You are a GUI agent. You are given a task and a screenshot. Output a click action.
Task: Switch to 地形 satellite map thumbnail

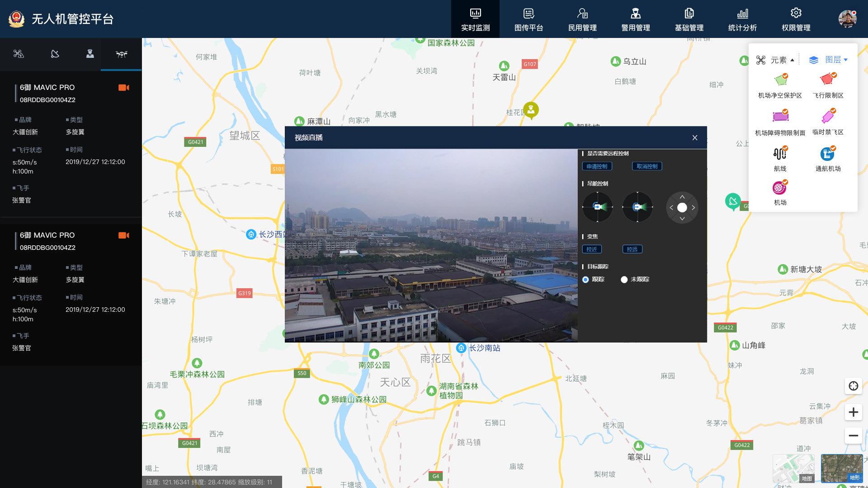pos(841,468)
